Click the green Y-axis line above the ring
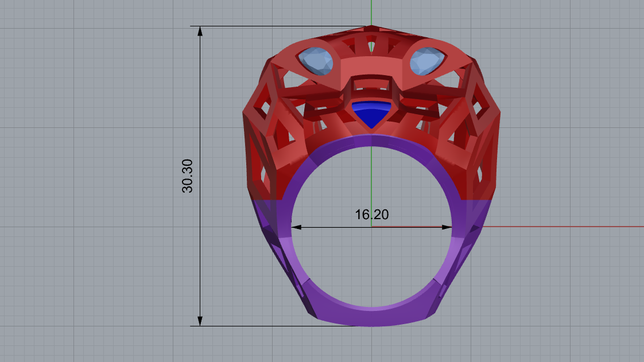The image size is (644, 362). (x=371, y=11)
